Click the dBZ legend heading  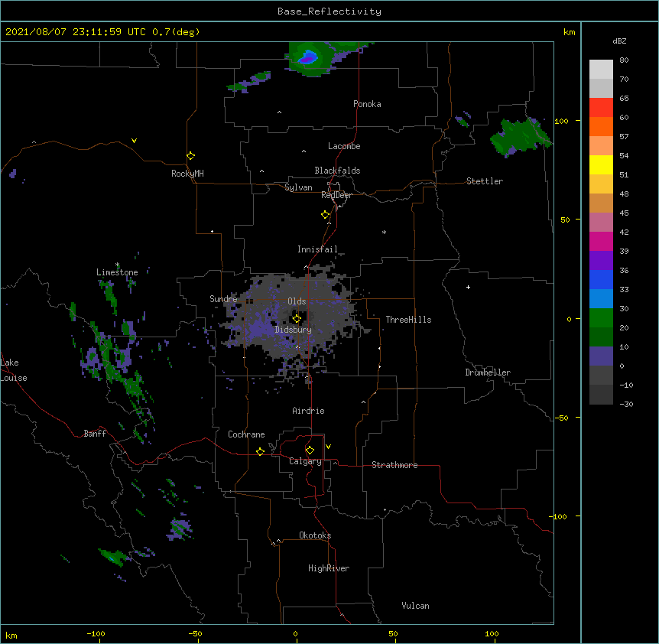tap(619, 41)
